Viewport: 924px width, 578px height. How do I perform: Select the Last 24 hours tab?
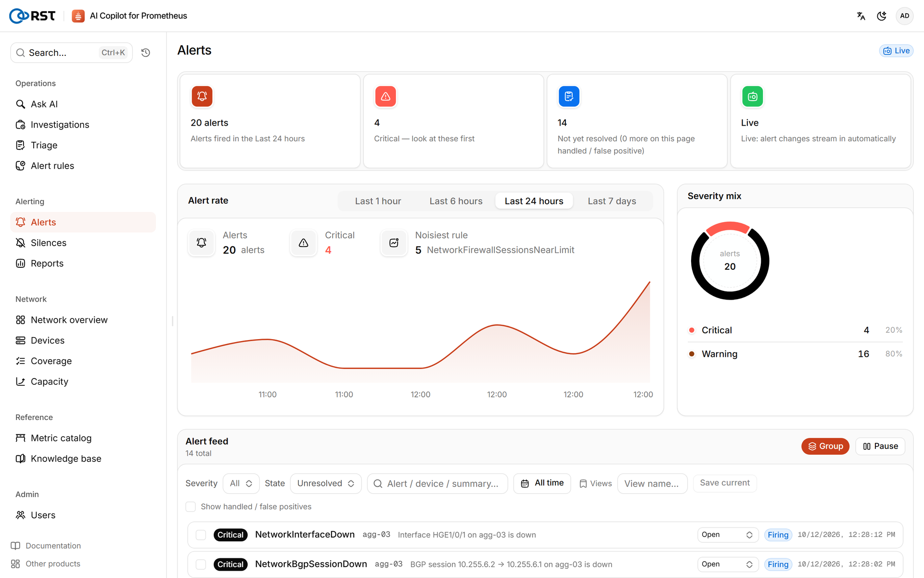coord(534,201)
